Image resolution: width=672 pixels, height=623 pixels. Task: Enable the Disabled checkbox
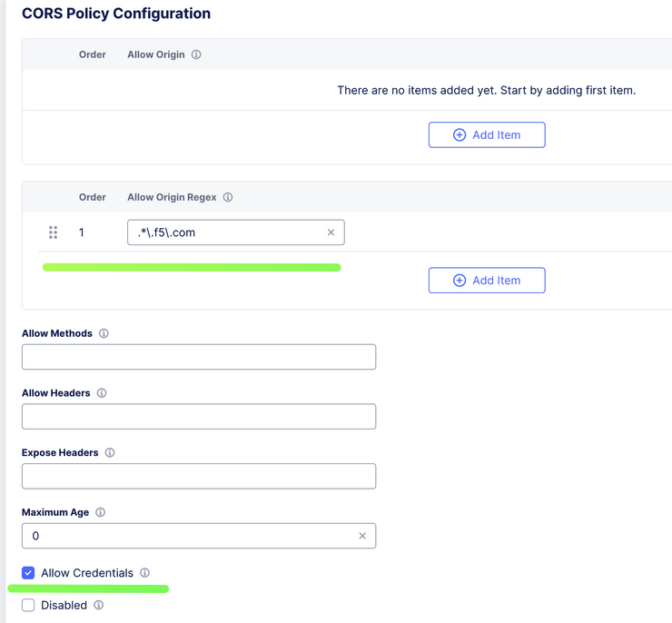pyautogui.click(x=28, y=605)
